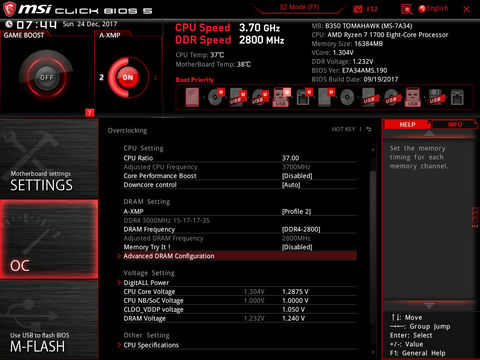The width and height of the screenshot is (480, 360).
Task: Open the OC overclocking section
Action: pyautogui.click(x=49, y=239)
